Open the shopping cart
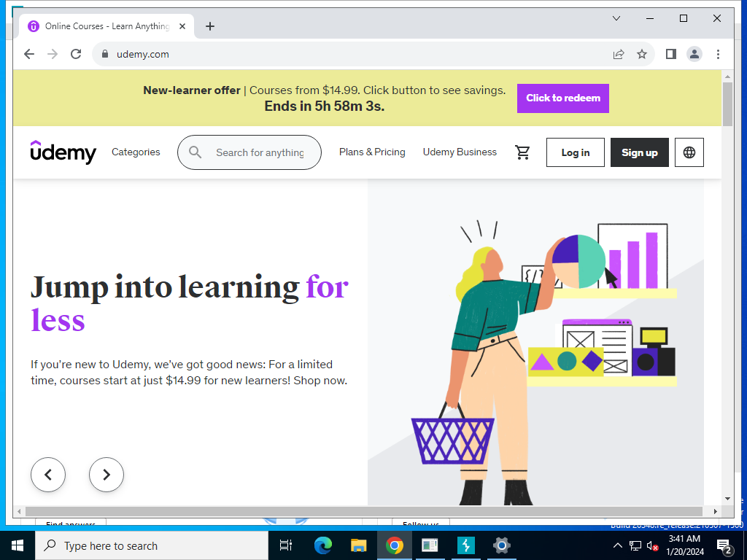This screenshot has width=747, height=560. 522,152
